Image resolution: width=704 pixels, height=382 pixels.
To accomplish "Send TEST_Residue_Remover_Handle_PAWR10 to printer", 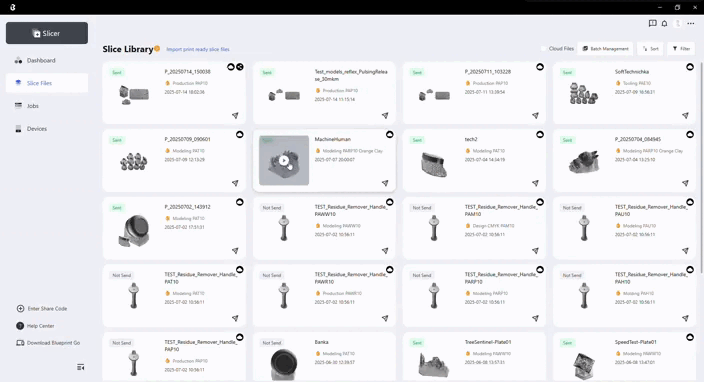I will (385, 318).
